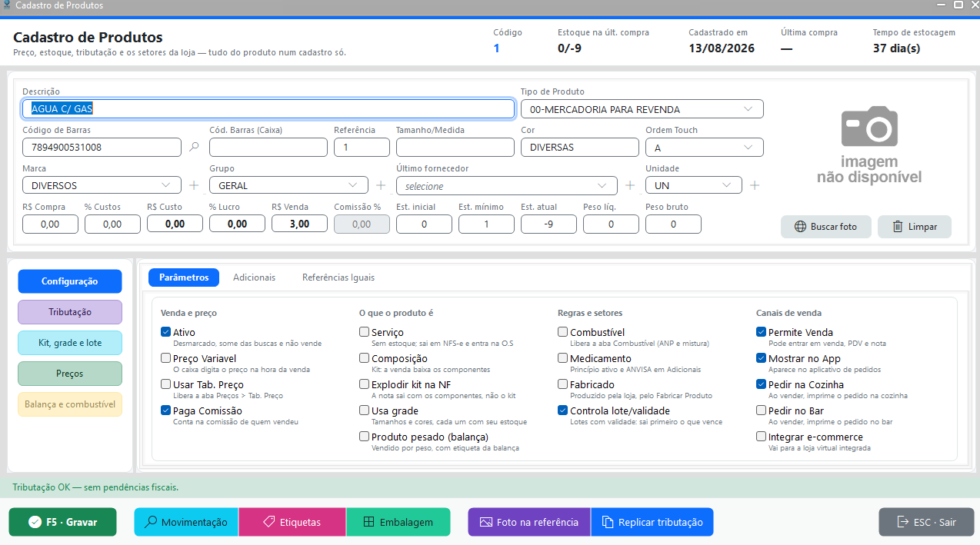Select the Tributação side section
The height and width of the screenshot is (545, 980).
[70, 312]
